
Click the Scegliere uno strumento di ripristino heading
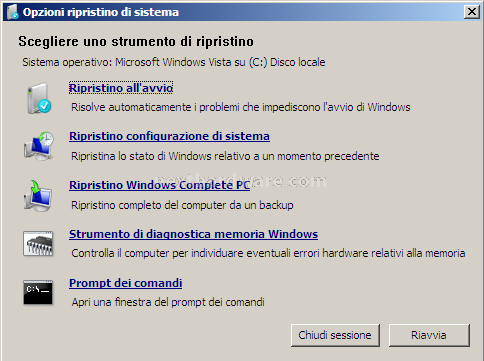coord(136,42)
